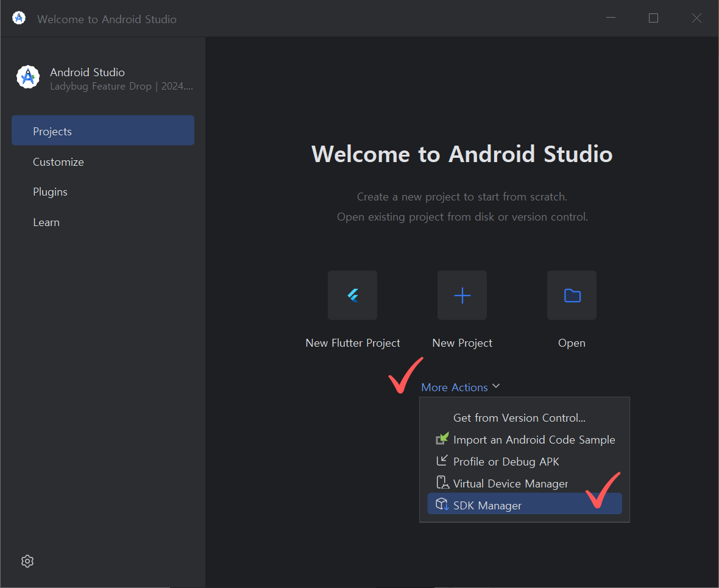
Task: Expand the More Actions dropdown
Action: coord(461,387)
